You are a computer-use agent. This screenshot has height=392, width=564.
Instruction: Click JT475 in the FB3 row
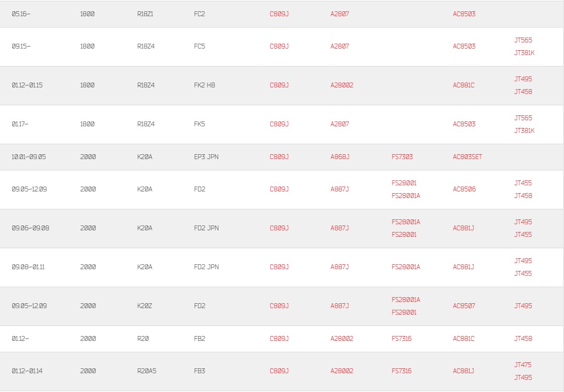pos(523,365)
